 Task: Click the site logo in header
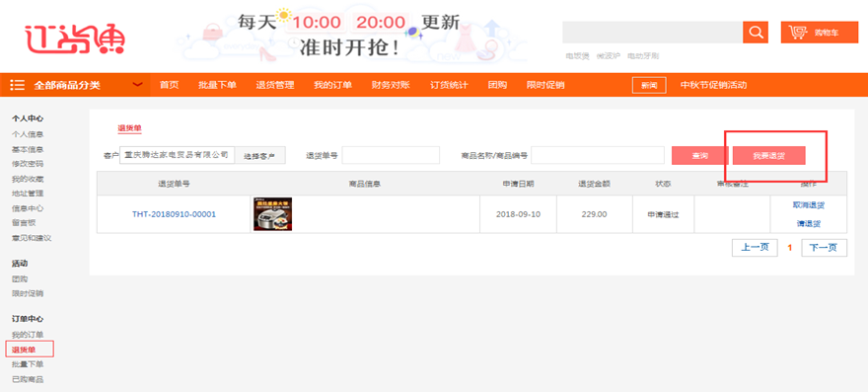click(75, 39)
